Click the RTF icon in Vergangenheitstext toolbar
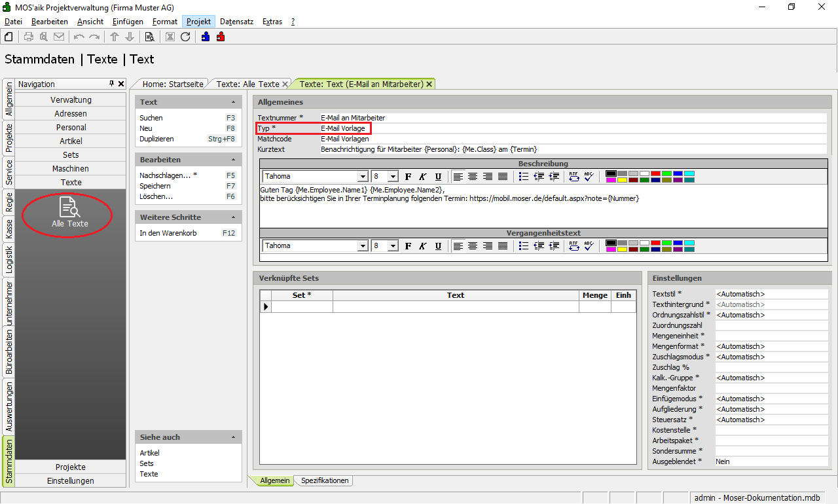Screen dimensions: 838x504 point(574,246)
